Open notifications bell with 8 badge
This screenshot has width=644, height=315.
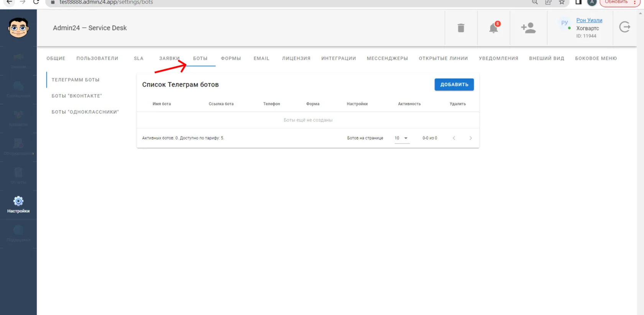pos(494,28)
